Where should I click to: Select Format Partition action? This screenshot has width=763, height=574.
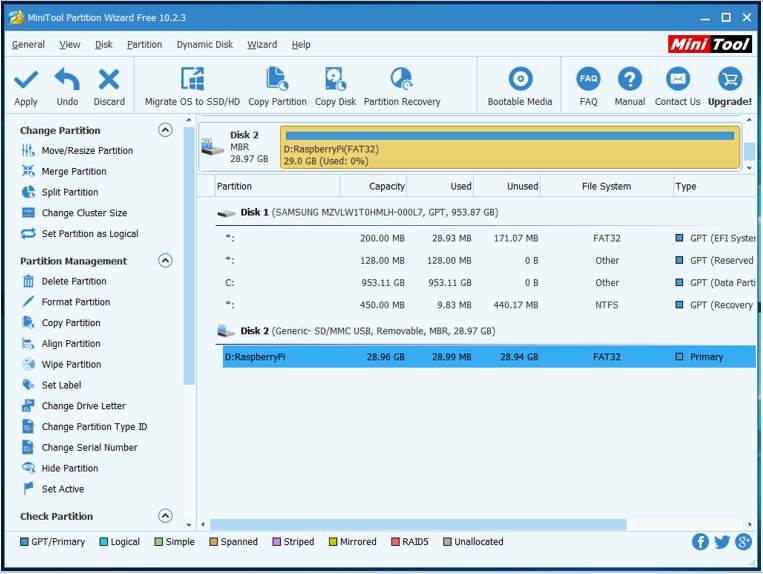pyautogui.click(x=76, y=302)
